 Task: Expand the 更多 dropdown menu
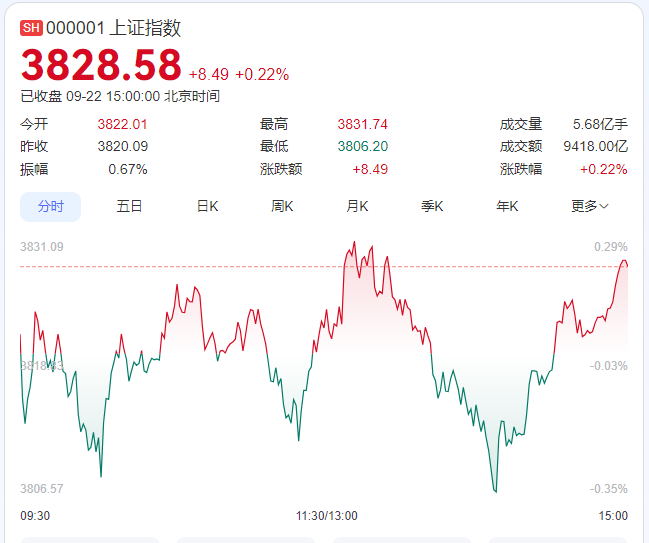click(590, 206)
